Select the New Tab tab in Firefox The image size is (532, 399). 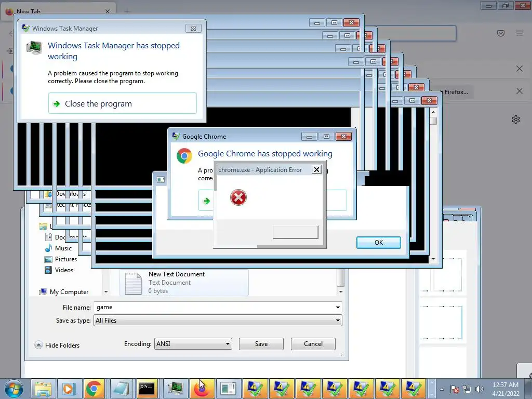click(x=58, y=11)
